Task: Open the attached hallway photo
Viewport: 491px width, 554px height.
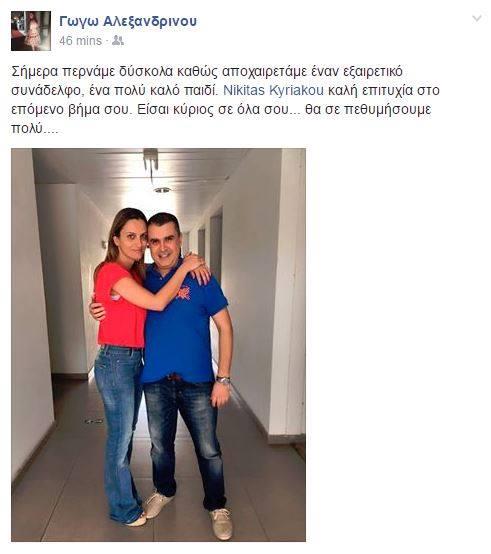Action: click(x=158, y=345)
